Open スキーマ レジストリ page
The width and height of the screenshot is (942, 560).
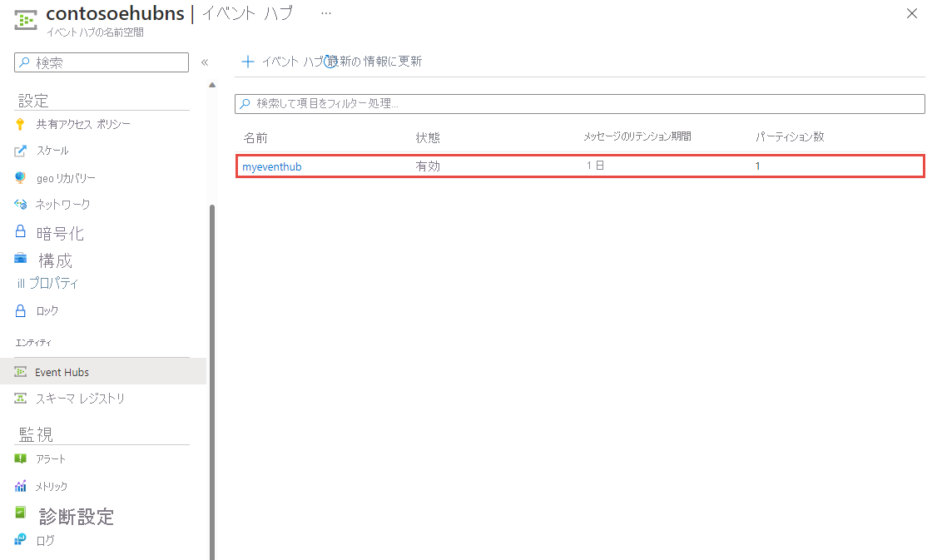pos(80,399)
